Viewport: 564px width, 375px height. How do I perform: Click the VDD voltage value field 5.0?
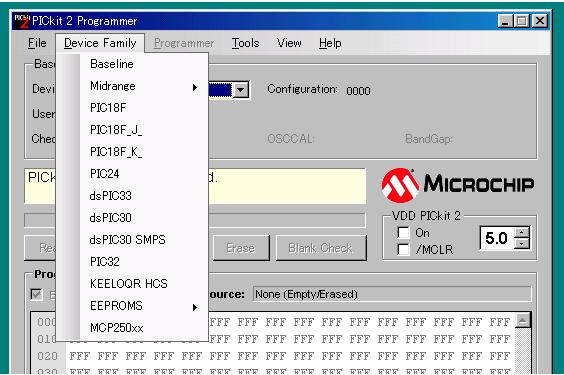point(497,238)
